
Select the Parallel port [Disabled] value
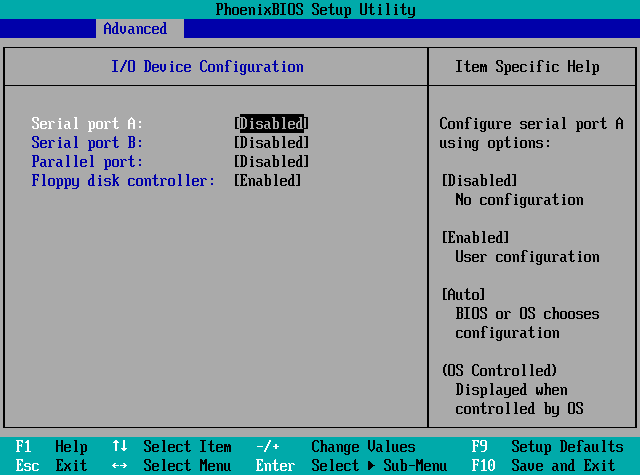(x=271, y=162)
